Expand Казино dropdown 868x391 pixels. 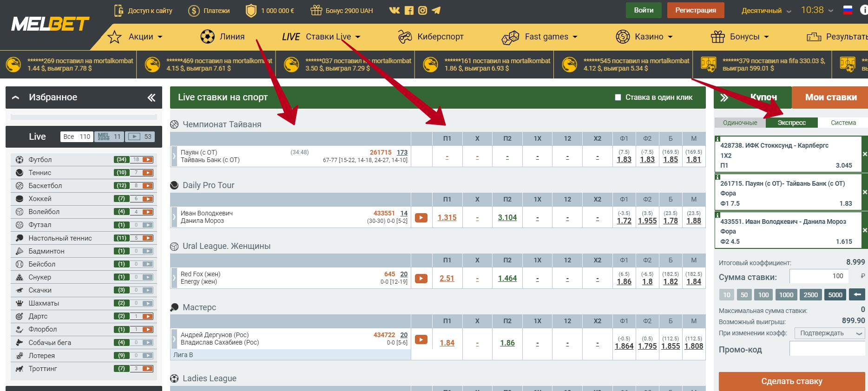pyautogui.click(x=644, y=37)
